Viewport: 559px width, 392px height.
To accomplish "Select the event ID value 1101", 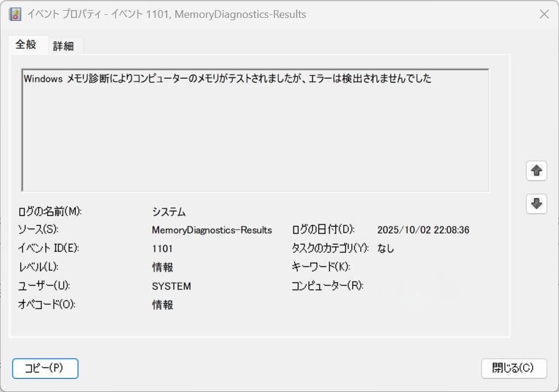I will pyautogui.click(x=163, y=248).
